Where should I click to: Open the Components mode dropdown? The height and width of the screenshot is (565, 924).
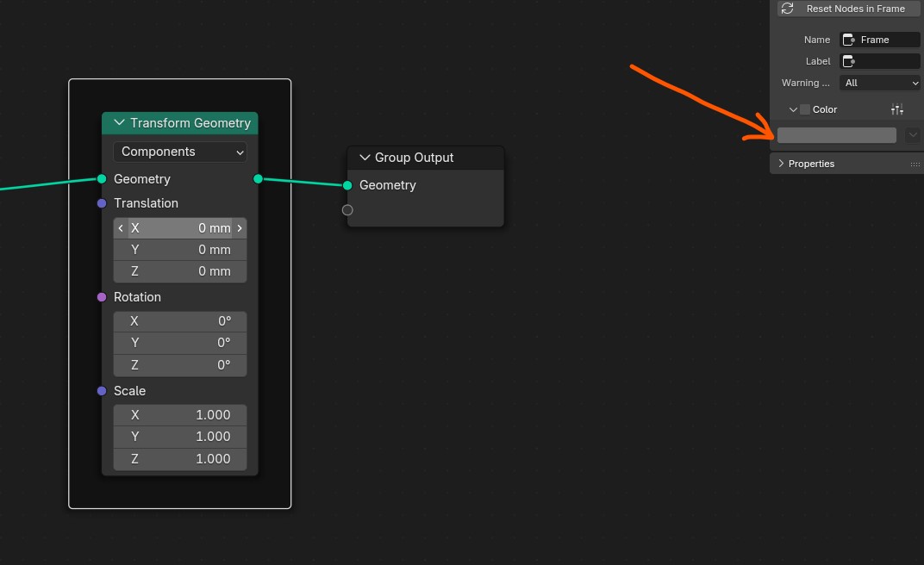pos(180,152)
